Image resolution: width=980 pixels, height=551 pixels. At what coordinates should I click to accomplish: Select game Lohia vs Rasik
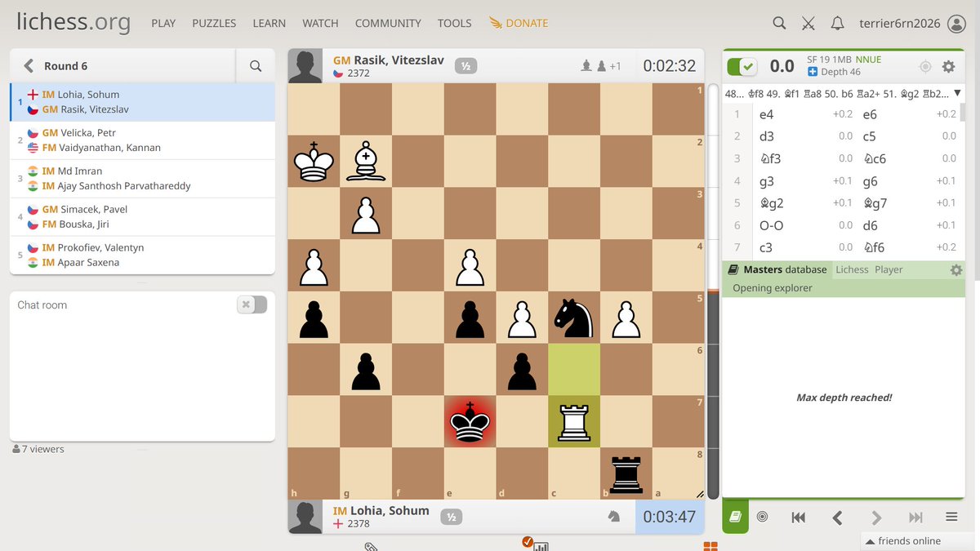143,102
